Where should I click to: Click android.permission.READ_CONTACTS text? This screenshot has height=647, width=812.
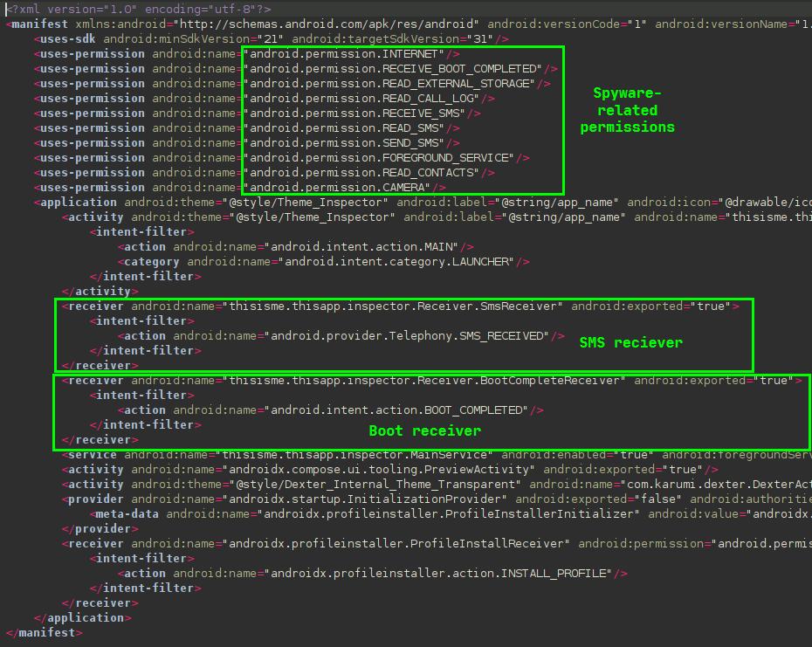tap(361, 173)
